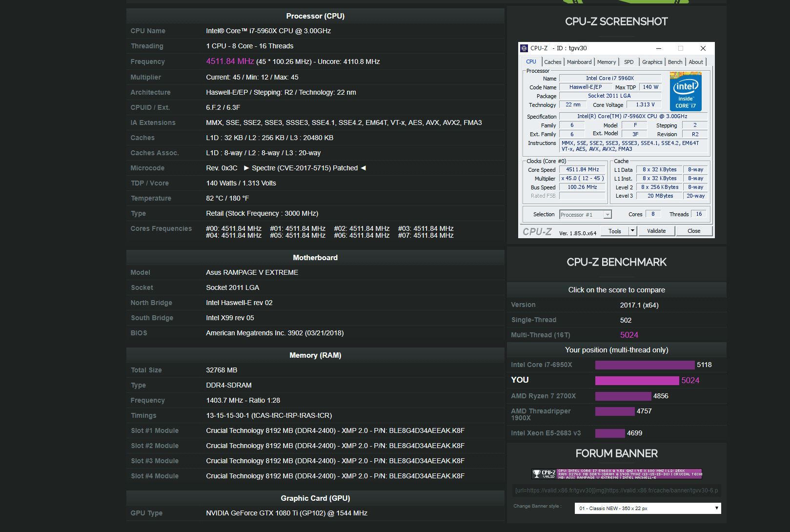790x532 pixels.
Task: Expand the Tools dropdown arrow
Action: (x=633, y=231)
